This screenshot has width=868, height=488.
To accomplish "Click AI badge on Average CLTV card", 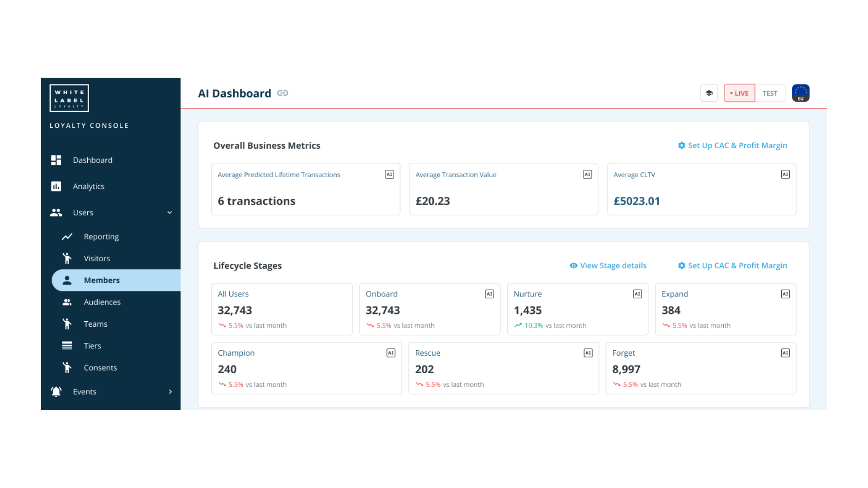I will [x=785, y=174].
